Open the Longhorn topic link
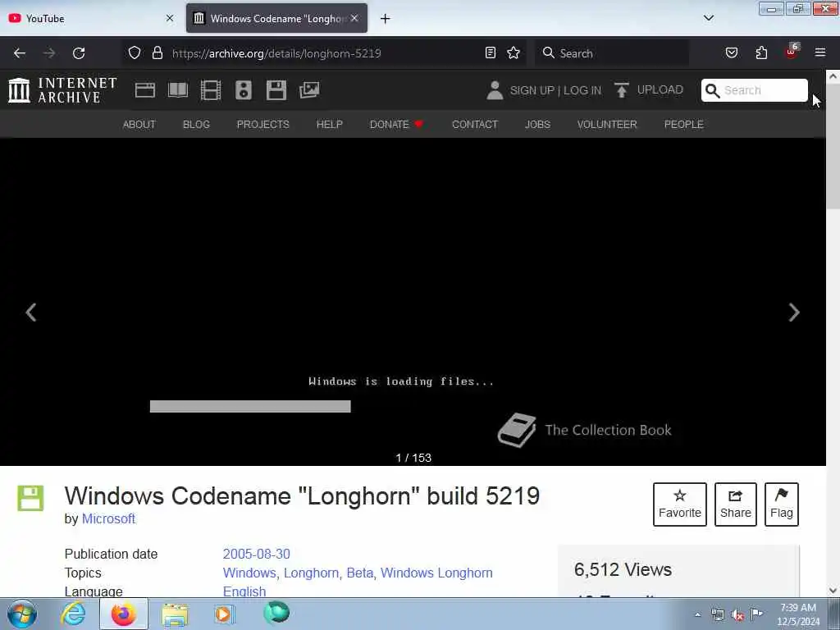The height and width of the screenshot is (630, 840). [x=311, y=573]
